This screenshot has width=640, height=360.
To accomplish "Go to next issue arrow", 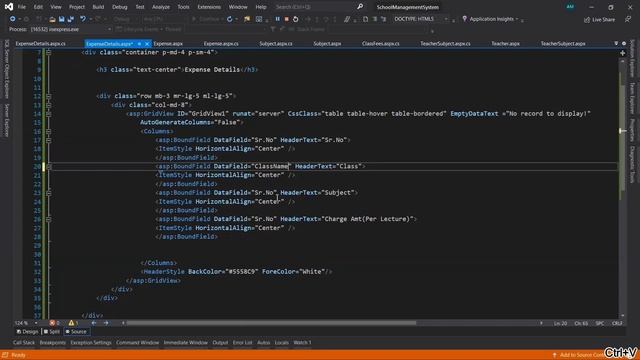I will click(106, 323).
